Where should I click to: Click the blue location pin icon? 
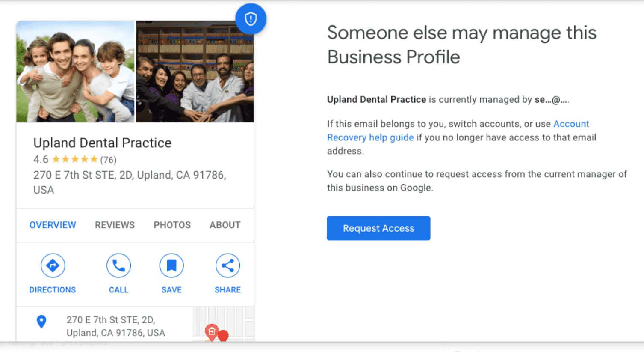coord(41,322)
